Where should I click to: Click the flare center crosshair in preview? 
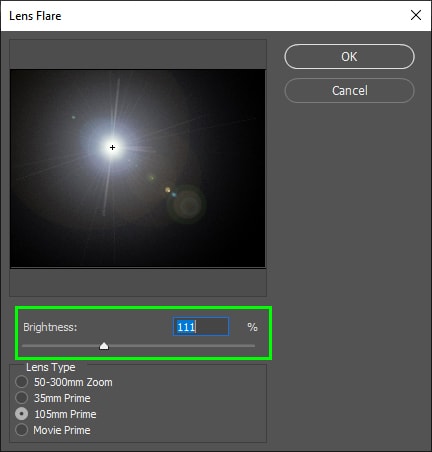coord(112,147)
